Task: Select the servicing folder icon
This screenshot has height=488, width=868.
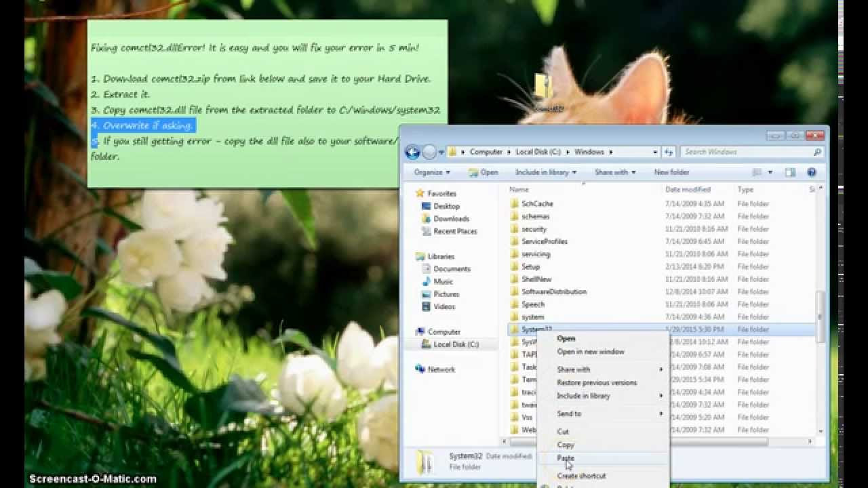Action: point(514,254)
